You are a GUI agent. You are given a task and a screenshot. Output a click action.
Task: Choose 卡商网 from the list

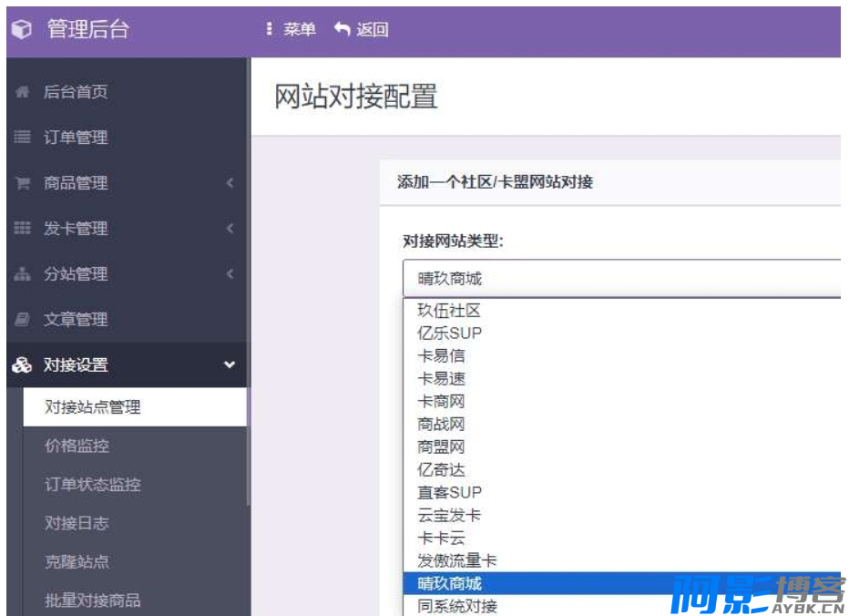coord(622,402)
